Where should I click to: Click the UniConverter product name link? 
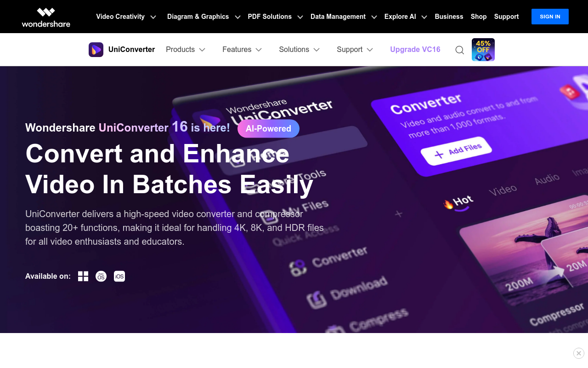[x=131, y=50]
